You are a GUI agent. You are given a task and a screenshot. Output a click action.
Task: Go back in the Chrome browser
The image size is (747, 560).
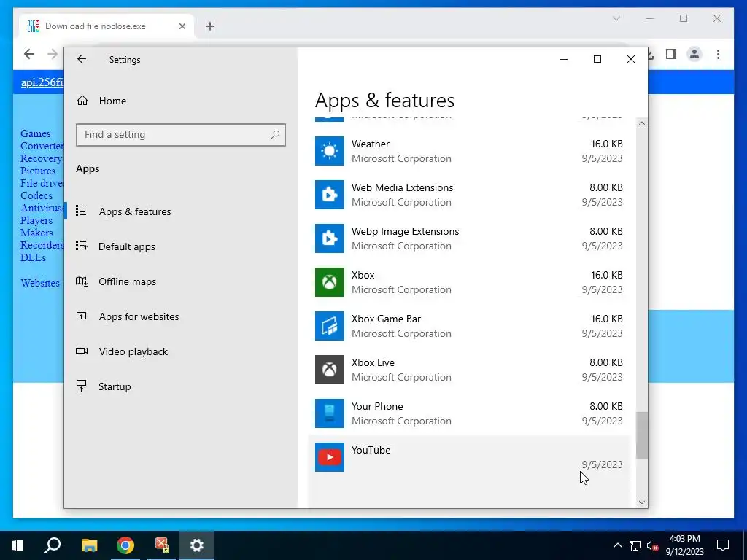(29, 54)
